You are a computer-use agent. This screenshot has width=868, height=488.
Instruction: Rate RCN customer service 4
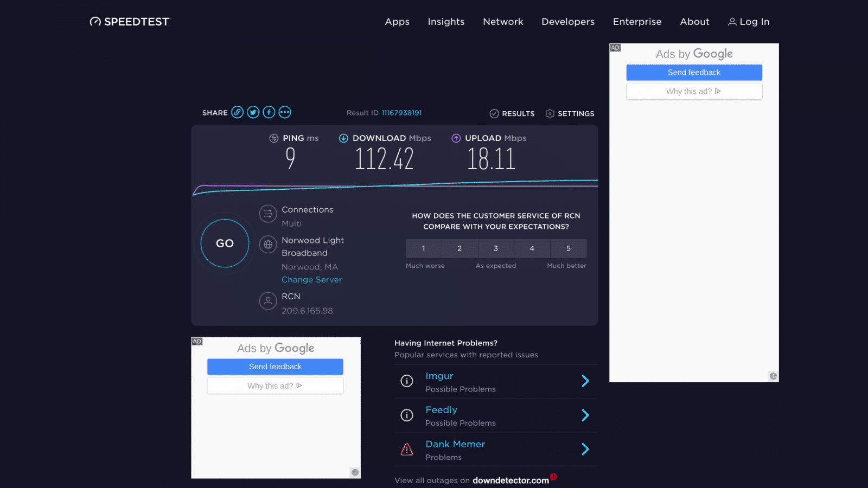532,248
